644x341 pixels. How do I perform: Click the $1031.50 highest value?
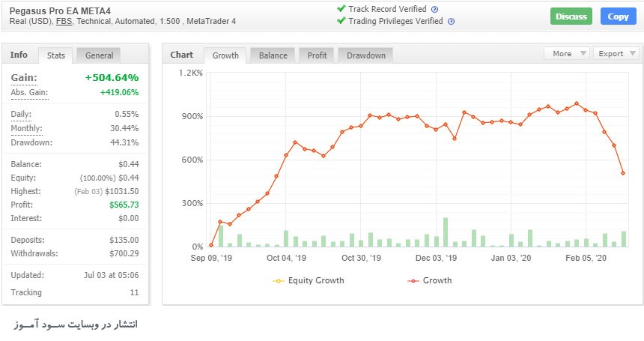[122, 191]
